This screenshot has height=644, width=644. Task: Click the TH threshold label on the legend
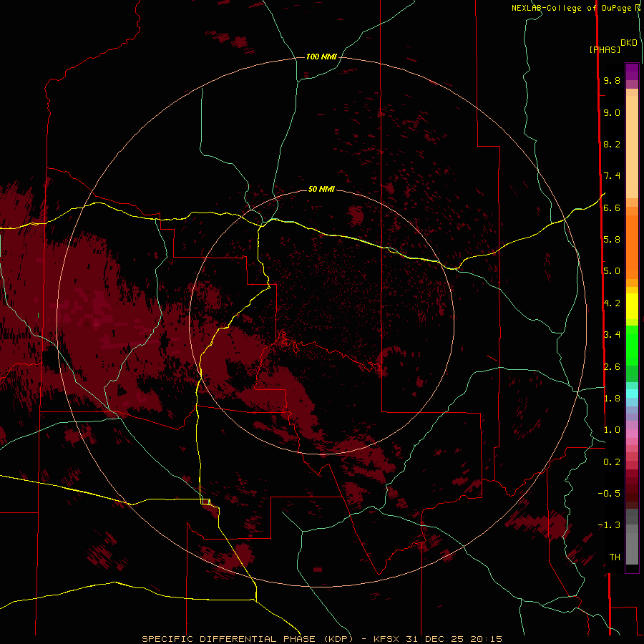[615, 557]
